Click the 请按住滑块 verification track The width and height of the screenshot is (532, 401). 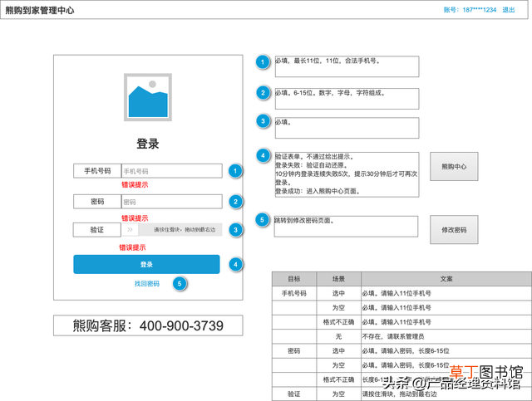point(180,229)
